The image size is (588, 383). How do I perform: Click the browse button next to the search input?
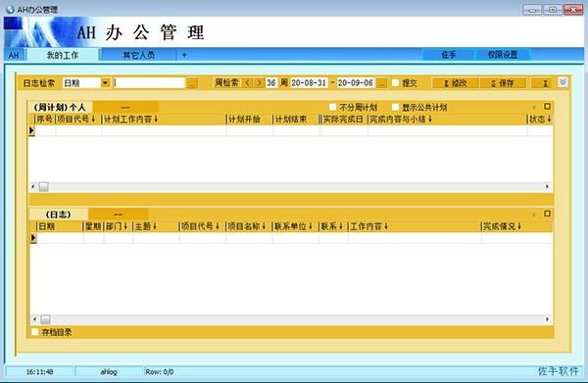pos(192,83)
